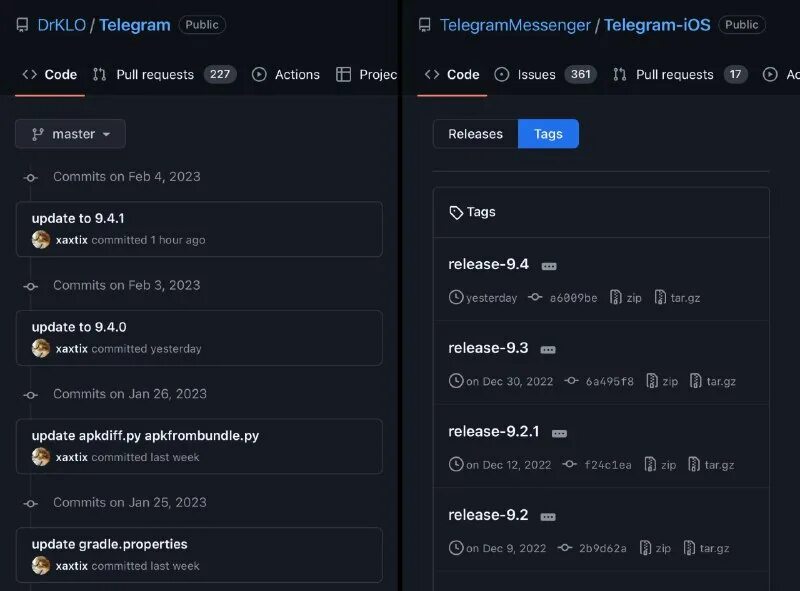Viewport: 800px width, 591px height.
Task: Open the Telegram repository link
Action: 135,24
